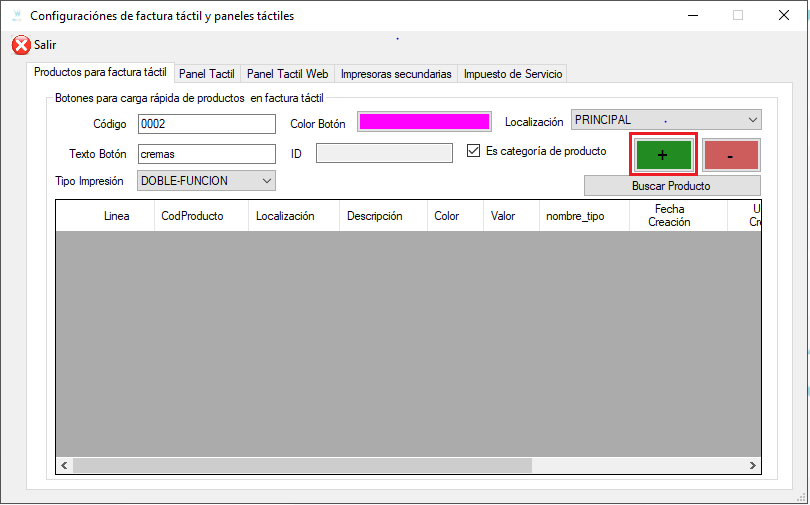The image size is (810, 505).
Task: Click the Salir text label
Action: [x=45, y=45]
